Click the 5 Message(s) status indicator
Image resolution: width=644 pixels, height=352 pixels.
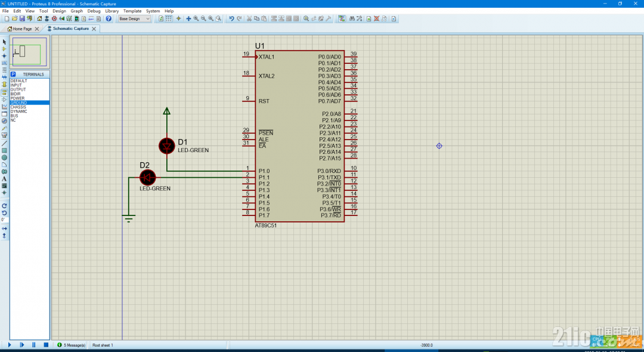pyautogui.click(x=72, y=345)
